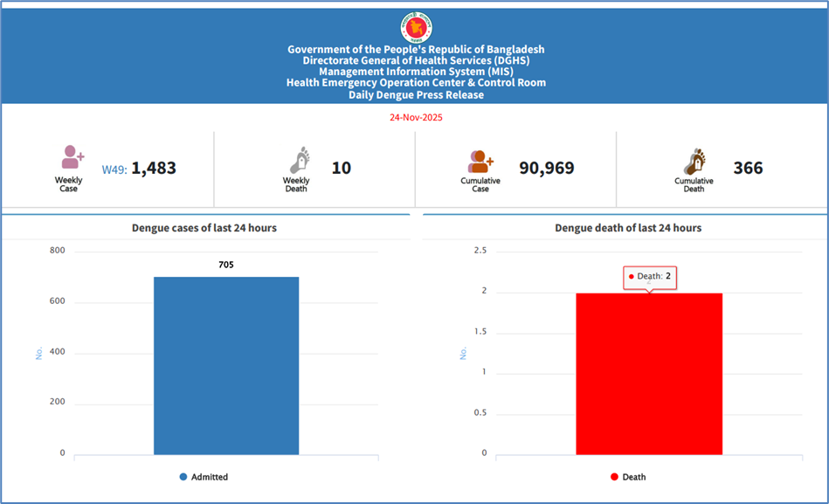Image resolution: width=829 pixels, height=504 pixels.
Task: Click the Death: 2 tooltip
Action: pos(649,277)
